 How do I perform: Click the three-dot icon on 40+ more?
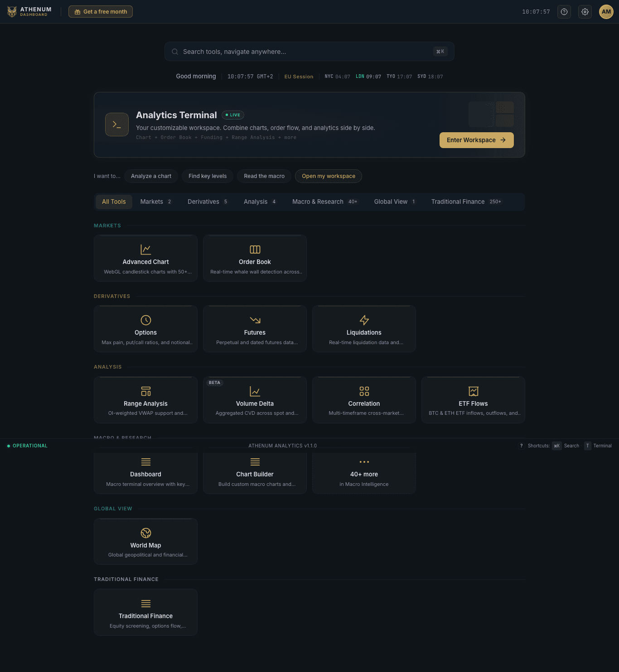[x=364, y=462]
